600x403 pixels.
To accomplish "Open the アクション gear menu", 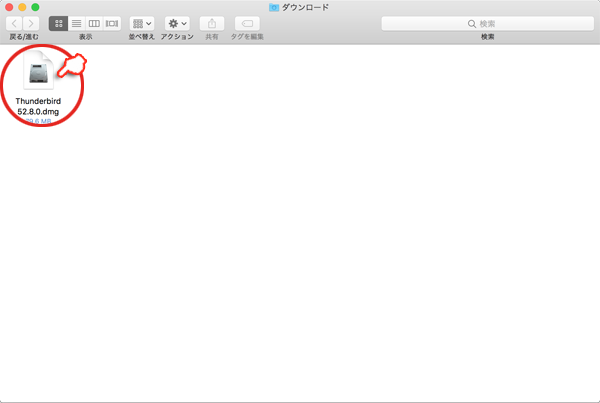I will pyautogui.click(x=177, y=23).
